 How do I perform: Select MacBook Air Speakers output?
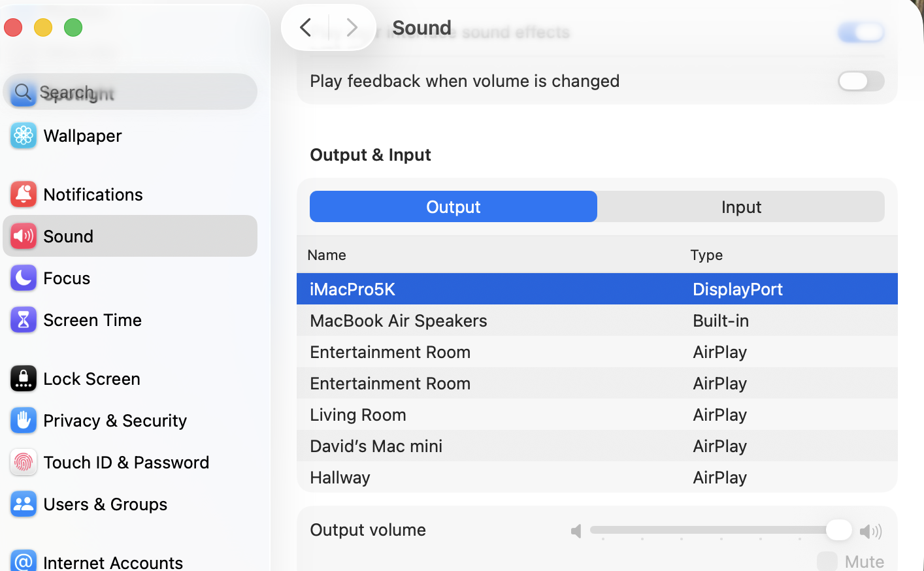(x=597, y=320)
